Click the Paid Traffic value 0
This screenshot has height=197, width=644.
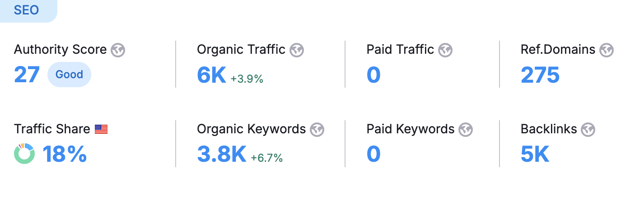click(373, 75)
